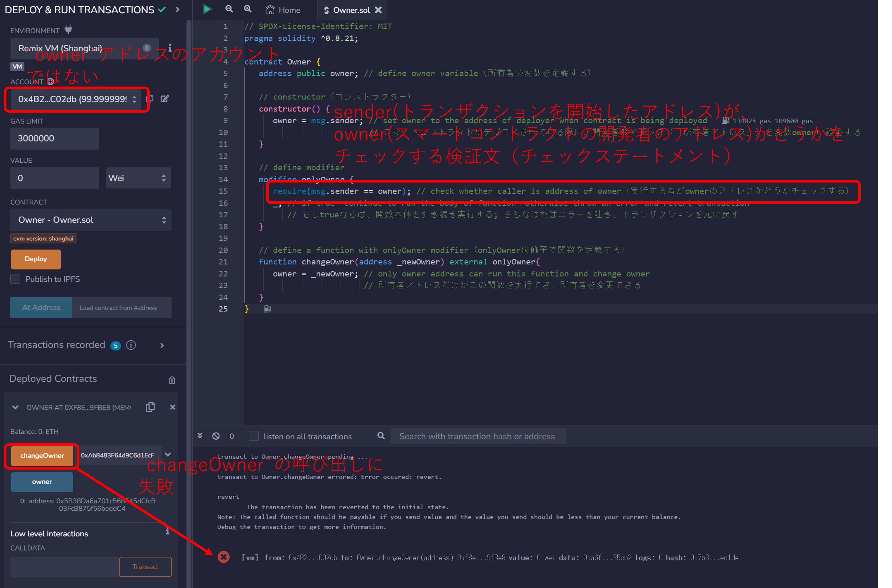
Task: Collapse the OWNER AT 0XF8E...9FBE8 contract
Action: click(x=15, y=407)
